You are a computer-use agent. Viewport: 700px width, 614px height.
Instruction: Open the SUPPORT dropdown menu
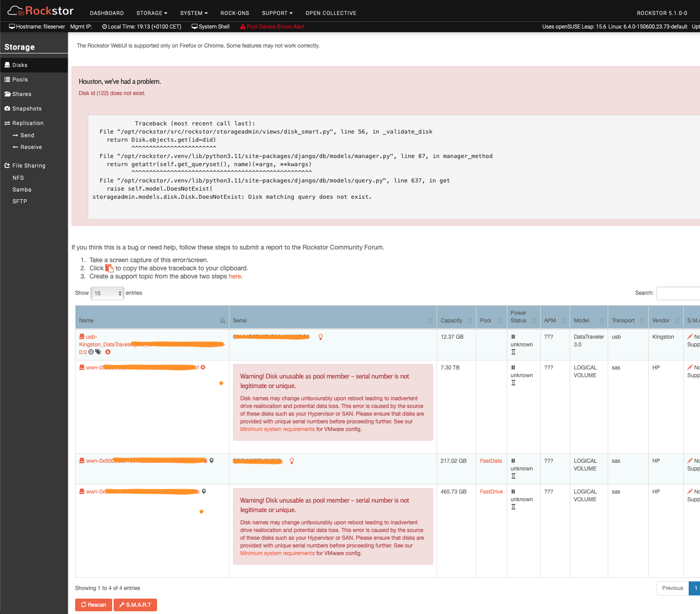(277, 13)
